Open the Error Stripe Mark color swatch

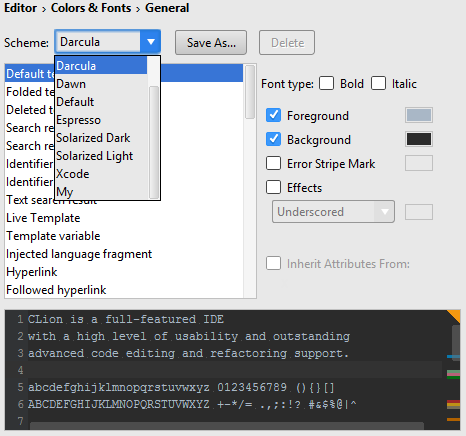point(419,163)
